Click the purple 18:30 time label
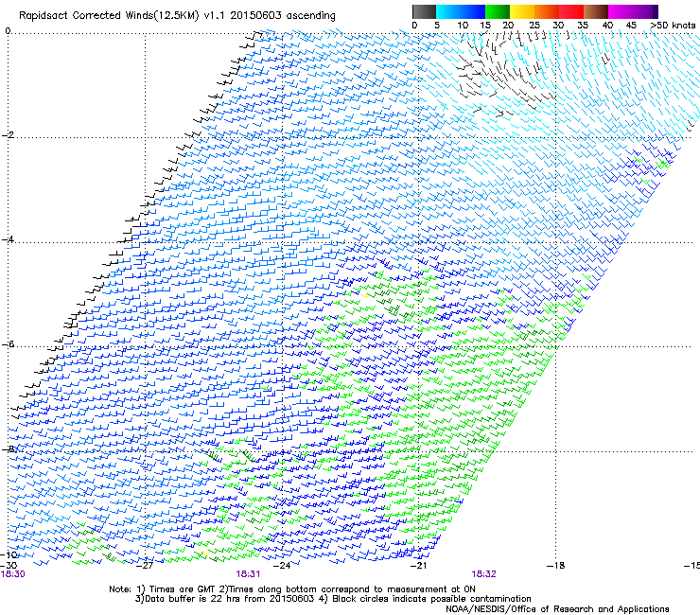700x615 pixels. coord(13,574)
